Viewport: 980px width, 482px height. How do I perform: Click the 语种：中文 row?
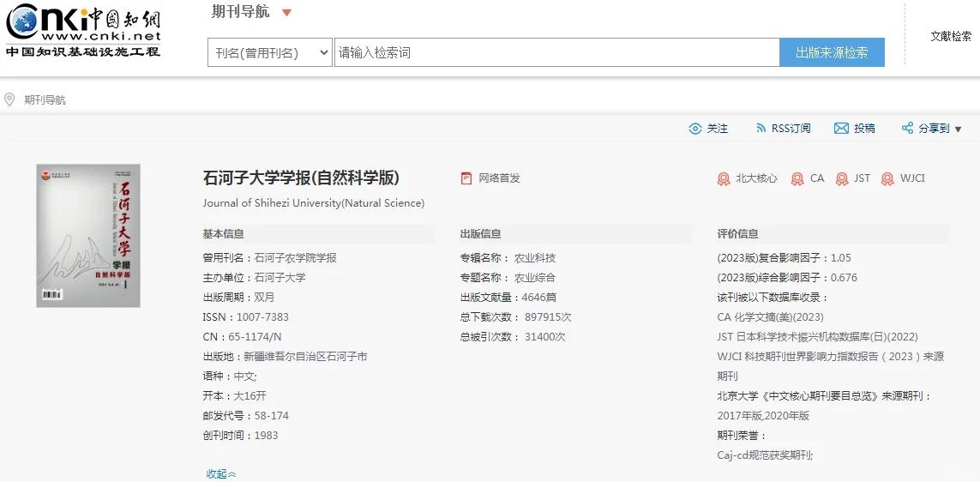click(230, 377)
